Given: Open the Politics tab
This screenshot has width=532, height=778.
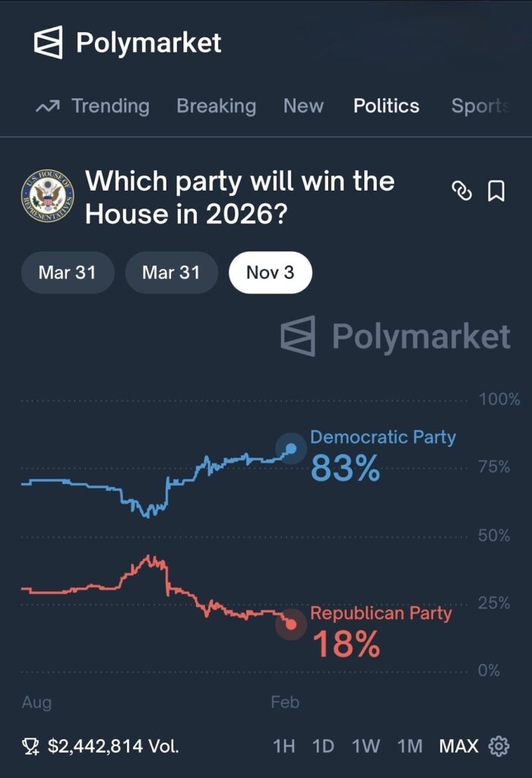Looking at the screenshot, I should click(386, 106).
